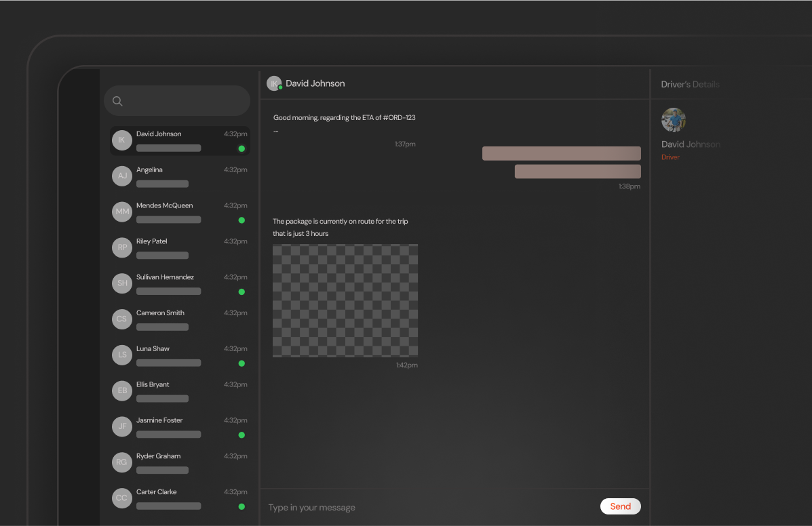Select the "Luna Shaw" conversation
The height and width of the screenshot is (526, 812).
pos(153,348)
